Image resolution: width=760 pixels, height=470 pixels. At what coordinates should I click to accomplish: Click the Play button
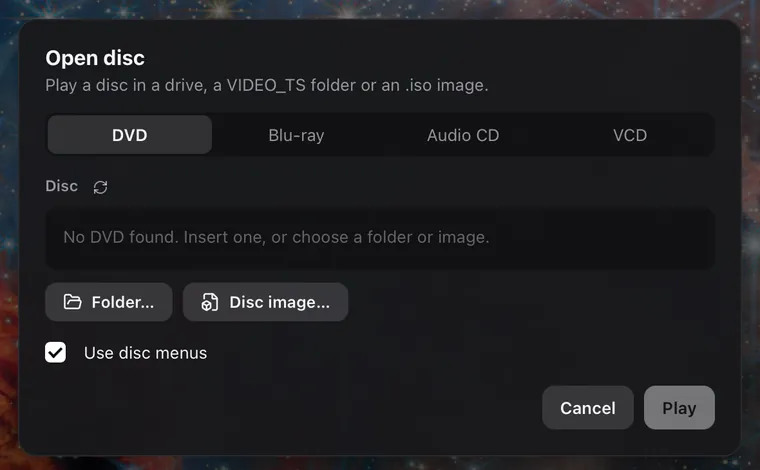[x=679, y=407]
